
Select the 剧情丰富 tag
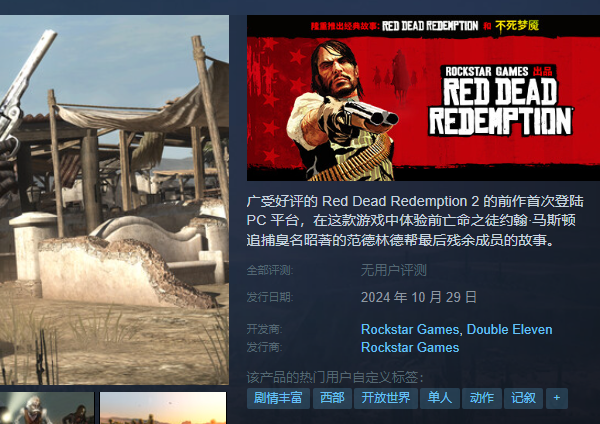pyautogui.click(x=278, y=398)
